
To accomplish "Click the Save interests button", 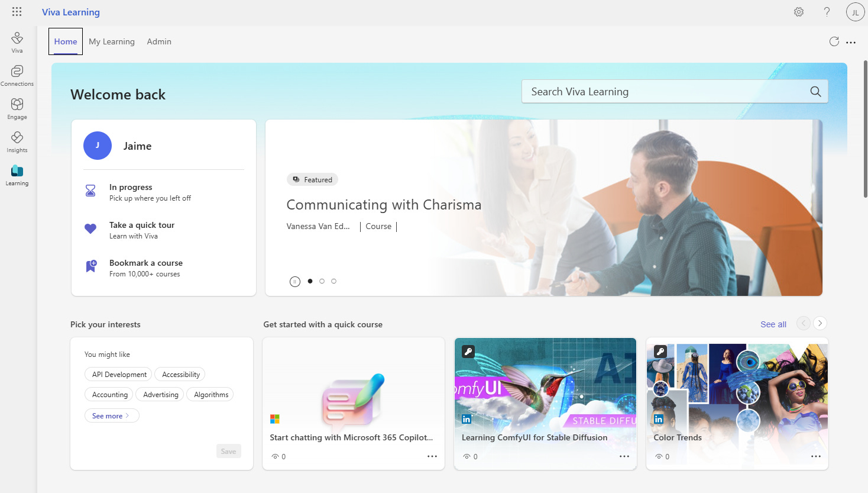I will click(228, 451).
